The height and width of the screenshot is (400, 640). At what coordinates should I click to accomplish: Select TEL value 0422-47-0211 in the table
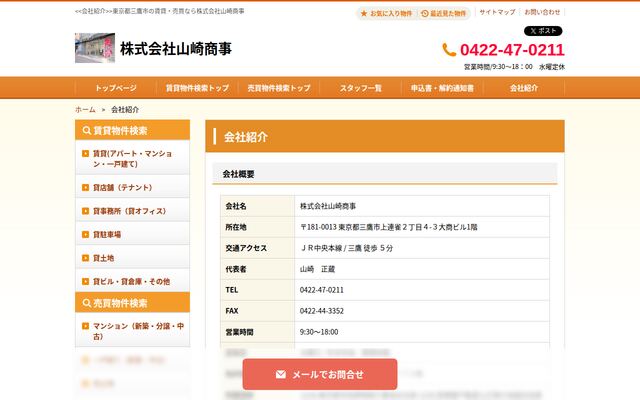click(x=322, y=290)
